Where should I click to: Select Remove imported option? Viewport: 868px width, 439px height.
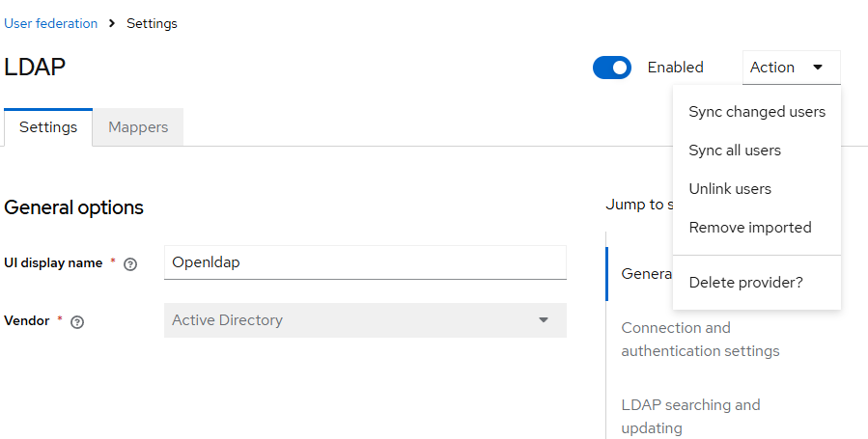pos(757,228)
